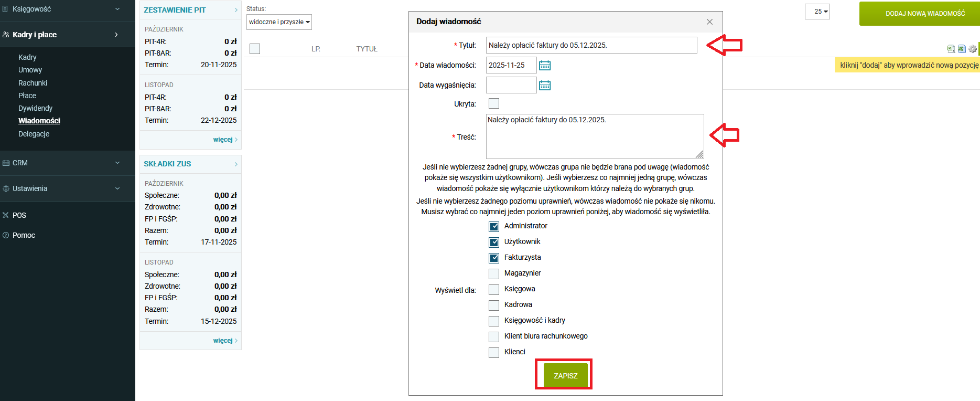
Task: Open Delegacje in the sidebar menu
Action: (34, 134)
